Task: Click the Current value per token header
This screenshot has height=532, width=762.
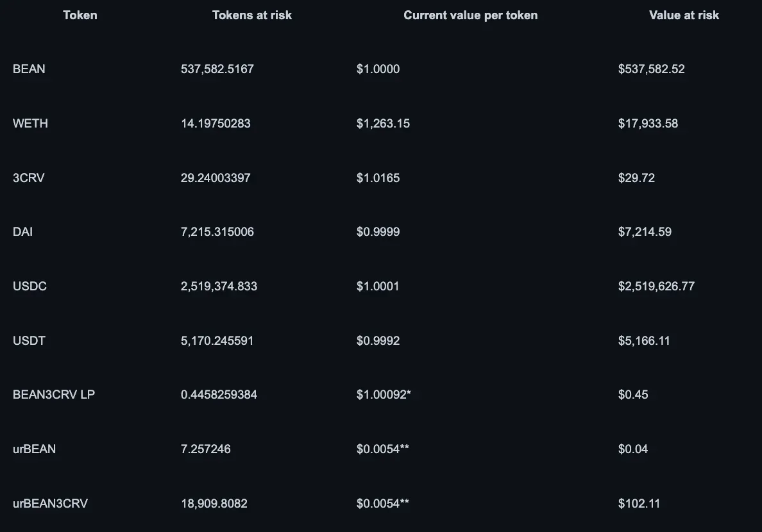Action: coord(470,15)
